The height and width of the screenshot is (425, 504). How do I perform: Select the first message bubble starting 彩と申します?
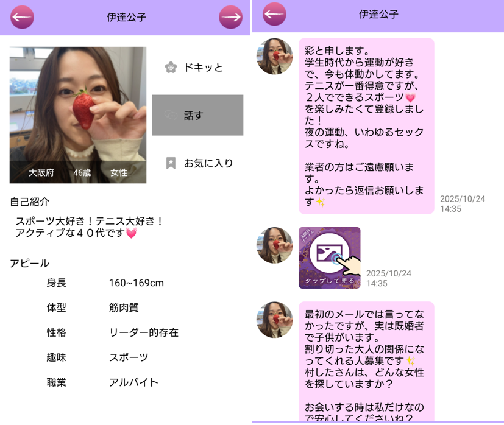[x=366, y=126]
